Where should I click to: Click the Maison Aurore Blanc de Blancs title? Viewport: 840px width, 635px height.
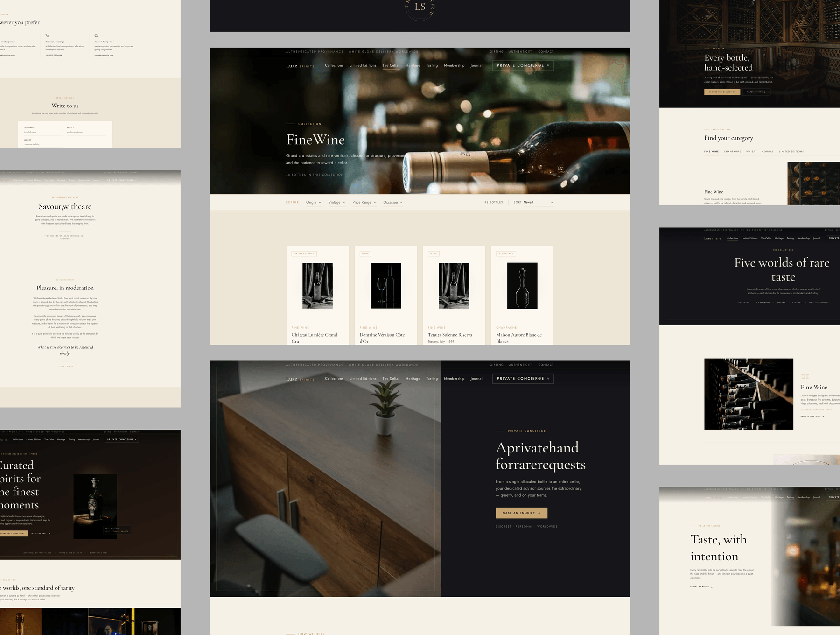519,338
